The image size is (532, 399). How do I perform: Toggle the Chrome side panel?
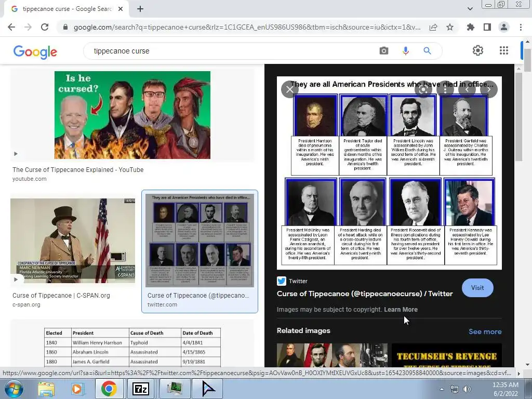pyautogui.click(x=487, y=27)
